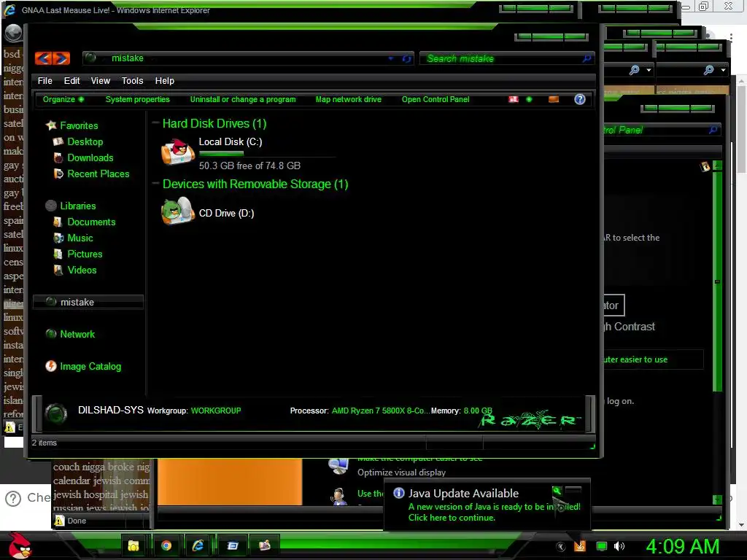
Task: Select Libraries in the navigation pane
Action: [x=78, y=206]
